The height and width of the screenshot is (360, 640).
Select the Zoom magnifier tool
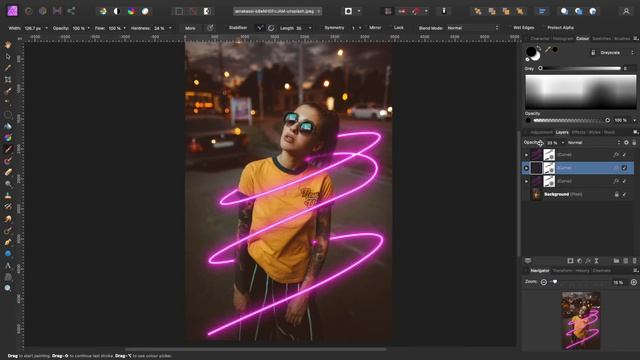click(x=8, y=288)
